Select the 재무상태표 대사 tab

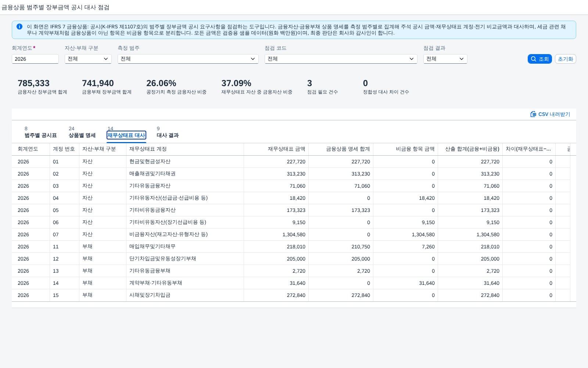[126, 132]
